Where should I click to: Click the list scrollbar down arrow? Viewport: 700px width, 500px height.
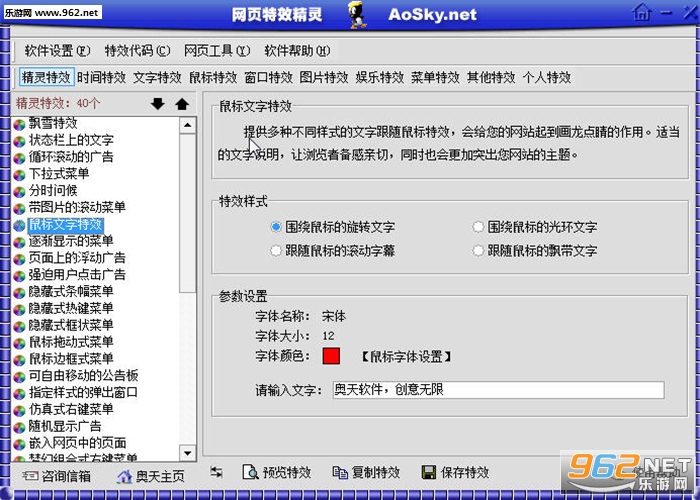click(x=188, y=453)
